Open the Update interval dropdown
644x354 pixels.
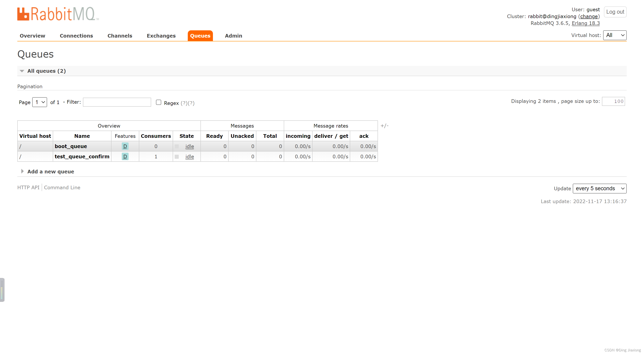pyautogui.click(x=600, y=188)
